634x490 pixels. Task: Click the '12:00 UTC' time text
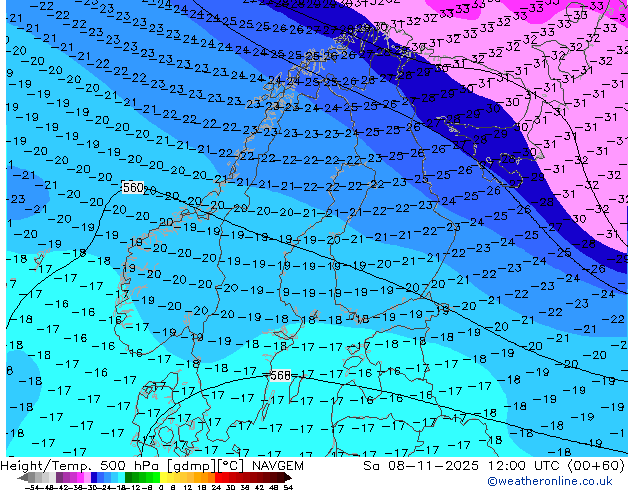(525, 466)
